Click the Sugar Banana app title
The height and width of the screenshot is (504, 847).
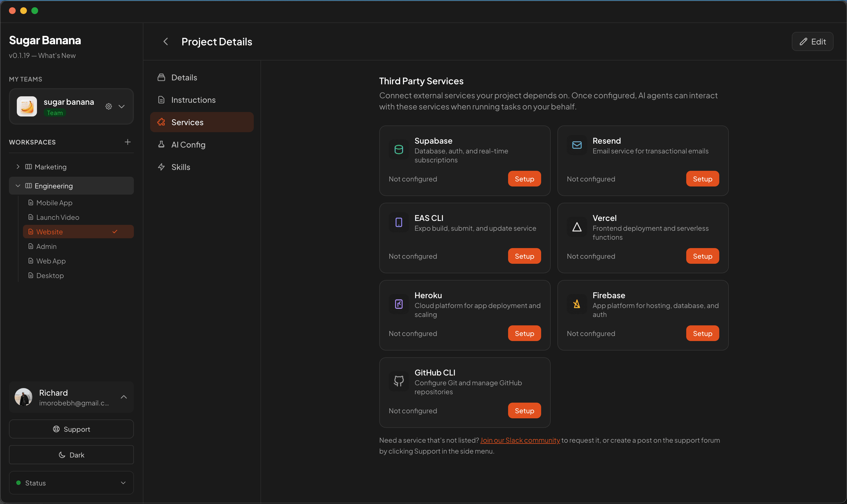(45, 40)
